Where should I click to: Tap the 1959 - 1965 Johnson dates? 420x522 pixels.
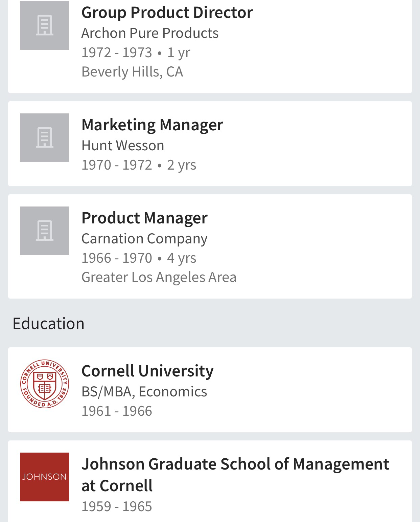pyautogui.click(x=117, y=506)
